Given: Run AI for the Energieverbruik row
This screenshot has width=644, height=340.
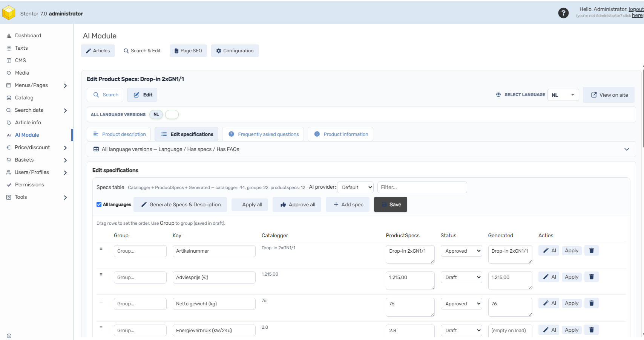Looking at the screenshot, I should pos(549,330).
